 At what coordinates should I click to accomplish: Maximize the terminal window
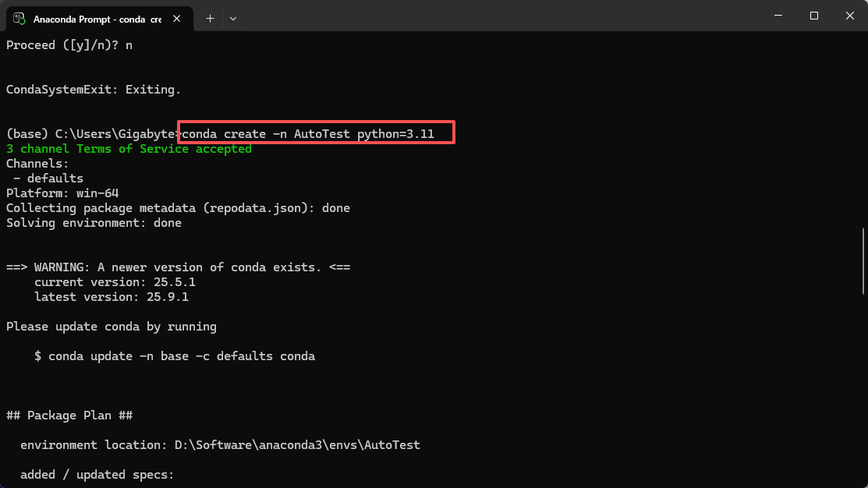tap(813, 16)
